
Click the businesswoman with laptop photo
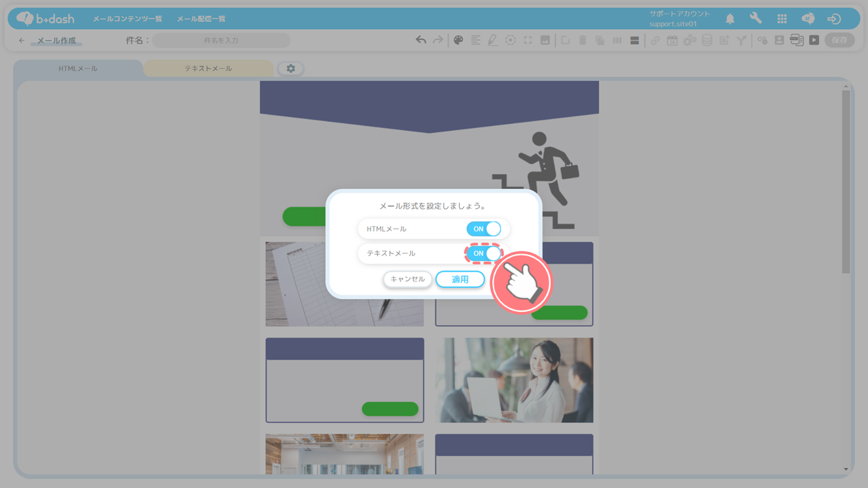click(x=514, y=380)
